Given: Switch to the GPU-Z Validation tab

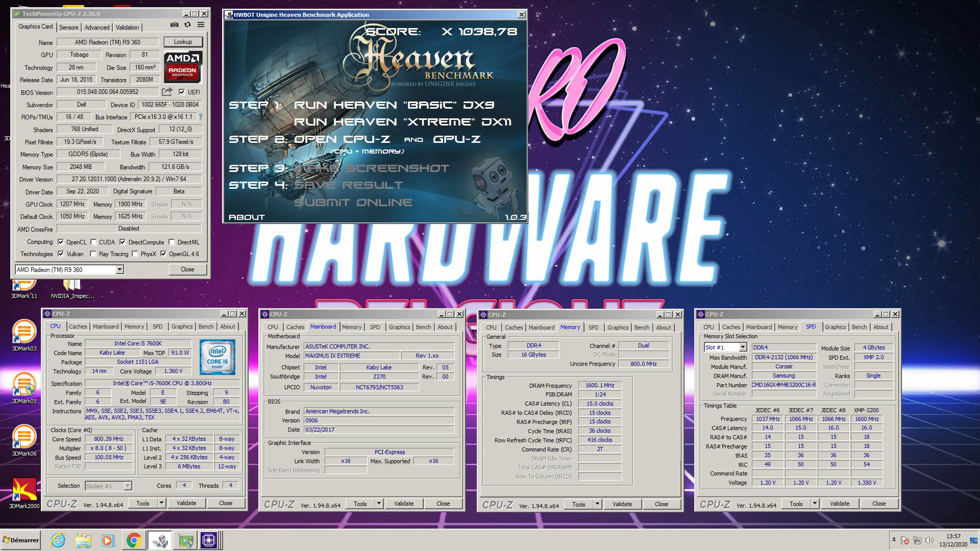Looking at the screenshot, I should (127, 28).
